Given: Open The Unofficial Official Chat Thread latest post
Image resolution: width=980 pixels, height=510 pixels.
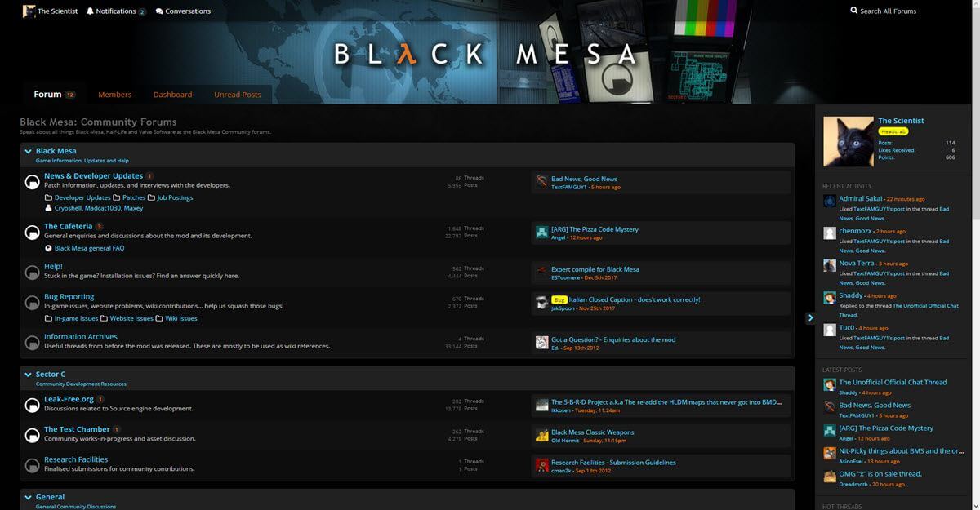Looking at the screenshot, I should (893, 382).
